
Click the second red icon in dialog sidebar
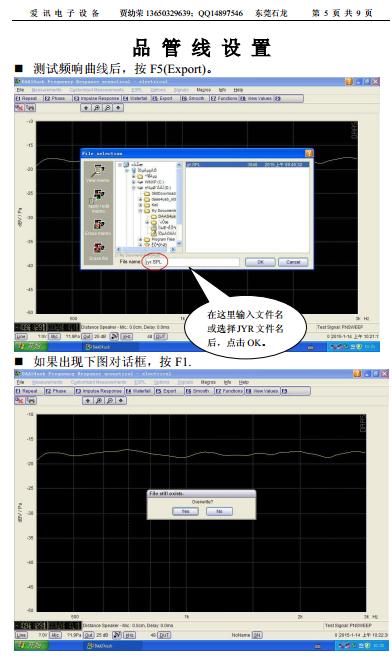coord(98,195)
